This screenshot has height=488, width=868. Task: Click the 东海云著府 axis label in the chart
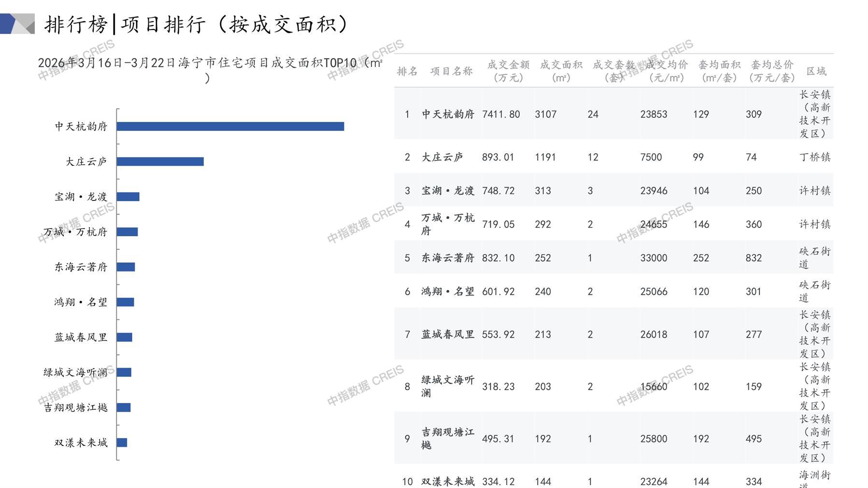(81, 267)
